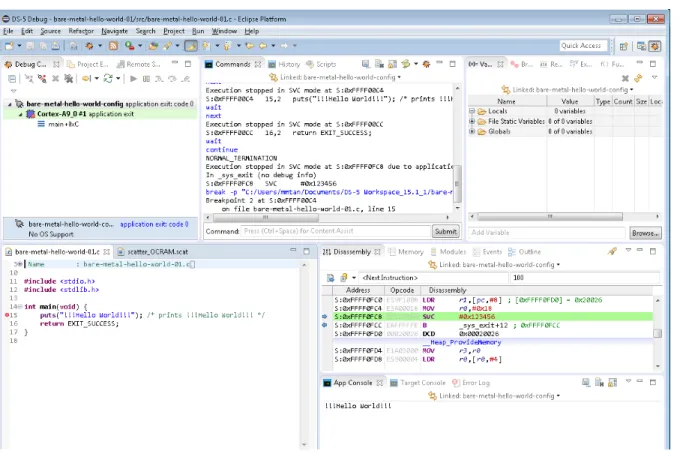
Task: Click the green Run icon in main toolbar
Action: click(129, 45)
